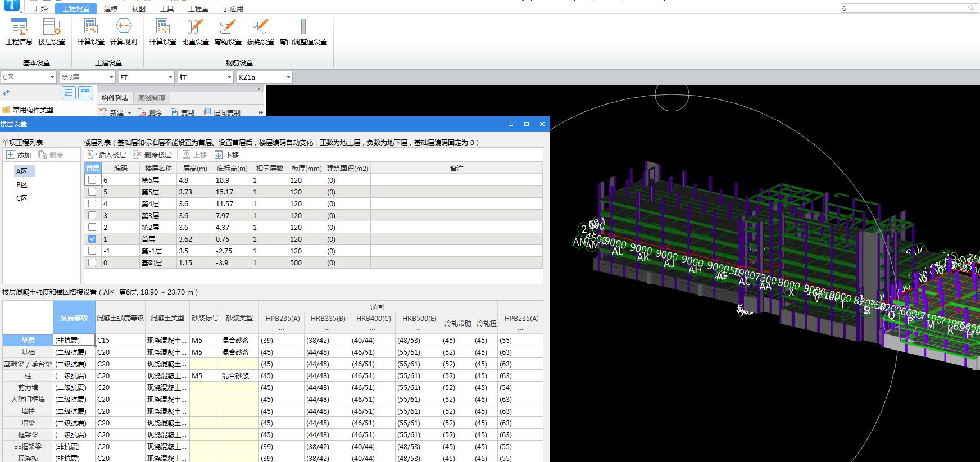Check 首层 box for 第5层 row

click(x=92, y=192)
